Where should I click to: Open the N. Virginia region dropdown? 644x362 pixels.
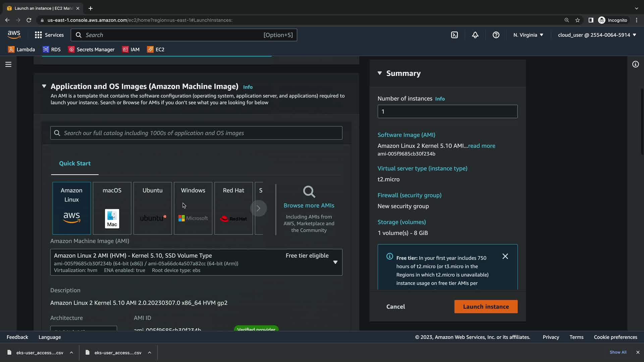pyautogui.click(x=528, y=35)
